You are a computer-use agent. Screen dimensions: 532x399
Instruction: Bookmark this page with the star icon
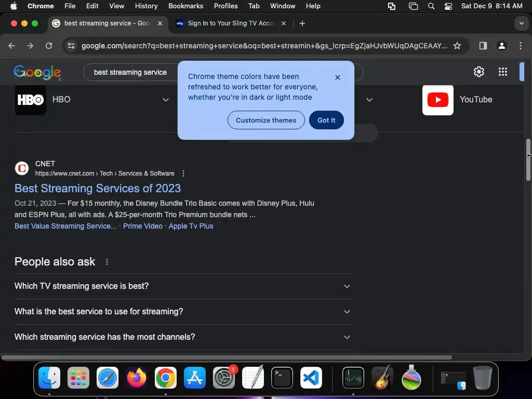(457, 46)
